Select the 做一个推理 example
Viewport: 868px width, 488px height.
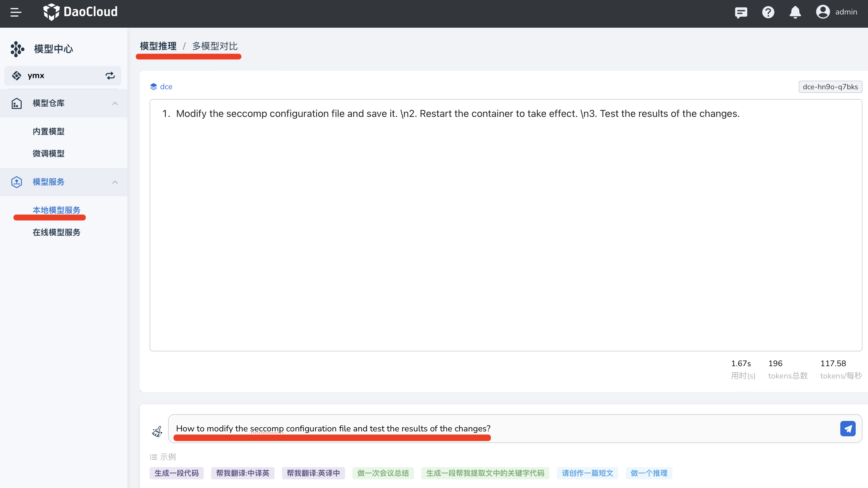point(649,474)
